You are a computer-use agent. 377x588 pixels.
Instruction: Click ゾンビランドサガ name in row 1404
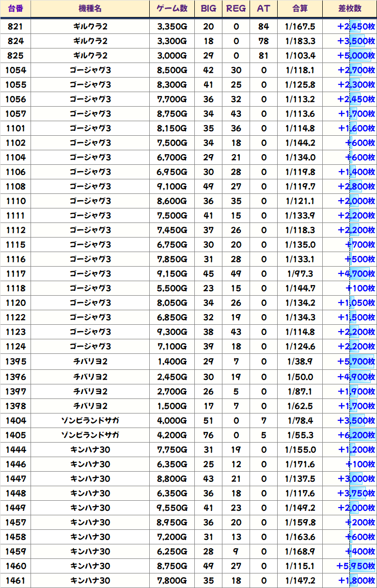point(90,420)
